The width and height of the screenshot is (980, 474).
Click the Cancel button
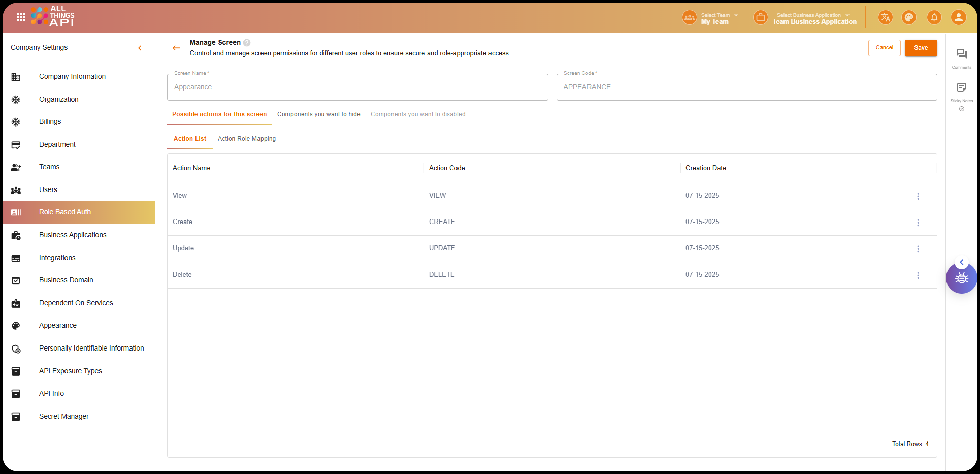[x=884, y=48]
